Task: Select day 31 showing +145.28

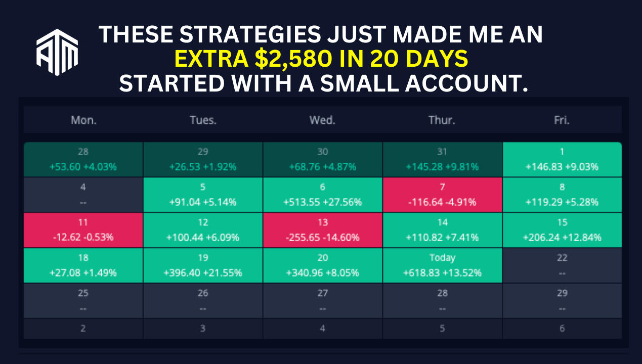Action: click(x=442, y=159)
